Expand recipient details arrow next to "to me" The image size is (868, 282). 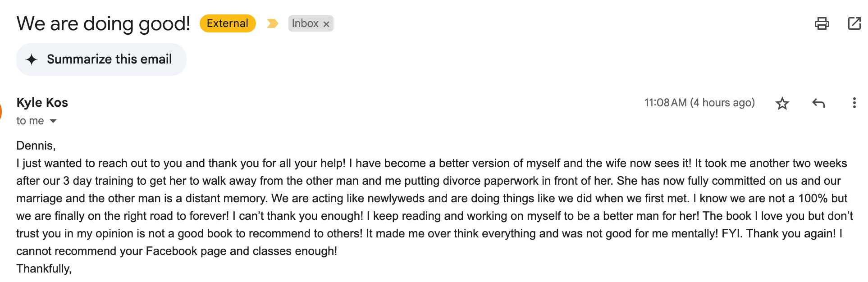[53, 121]
